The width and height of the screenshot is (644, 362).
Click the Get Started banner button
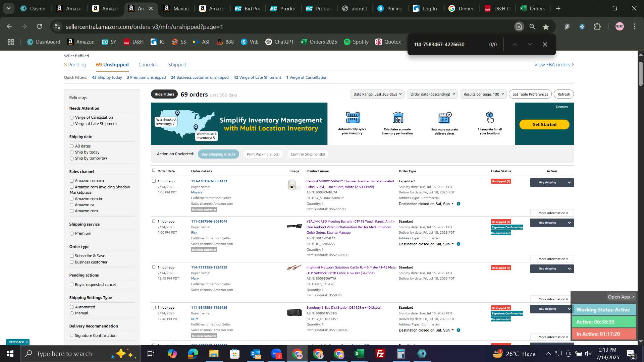(544, 125)
